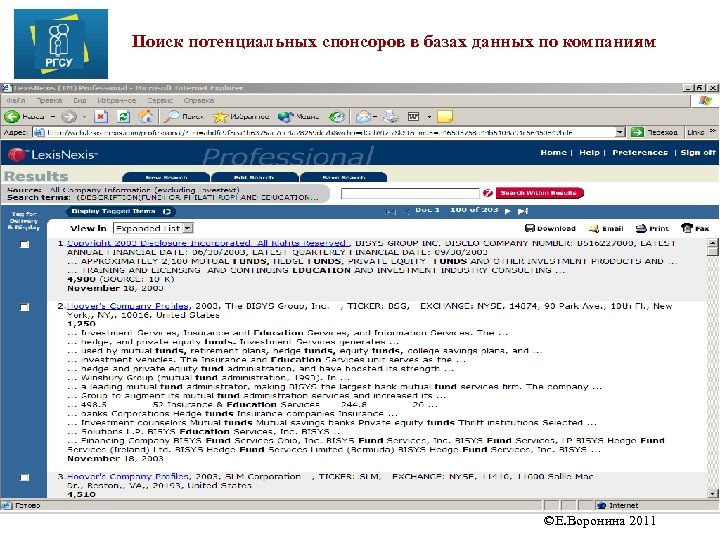The height and width of the screenshot is (540, 720).
Task: Click the Search Within Results button
Action: pyautogui.click(x=540, y=193)
